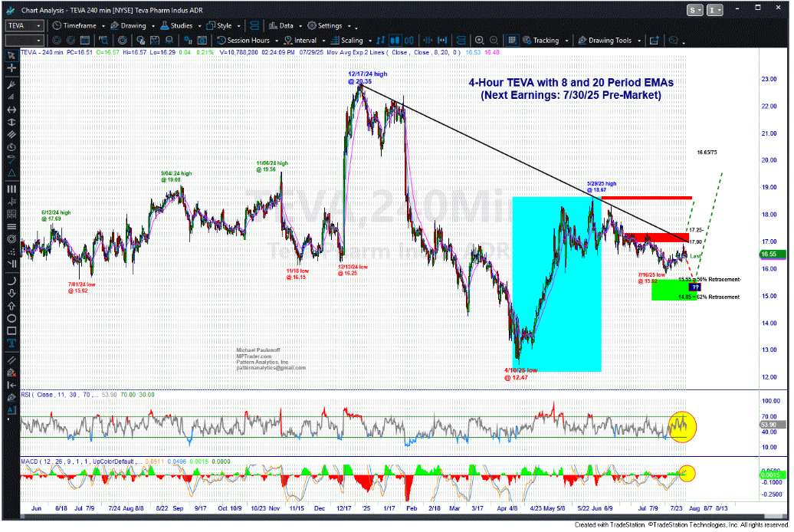Image resolution: width=794 pixels, height=532 pixels.
Task: Open the Studies menu
Action: (x=177, y=26)
